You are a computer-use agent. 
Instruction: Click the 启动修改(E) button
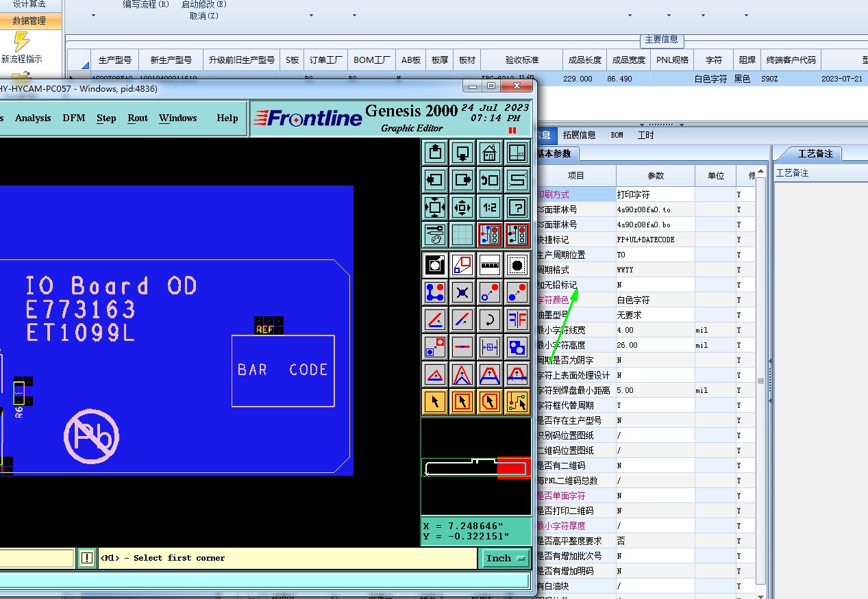tap(204, 5)
